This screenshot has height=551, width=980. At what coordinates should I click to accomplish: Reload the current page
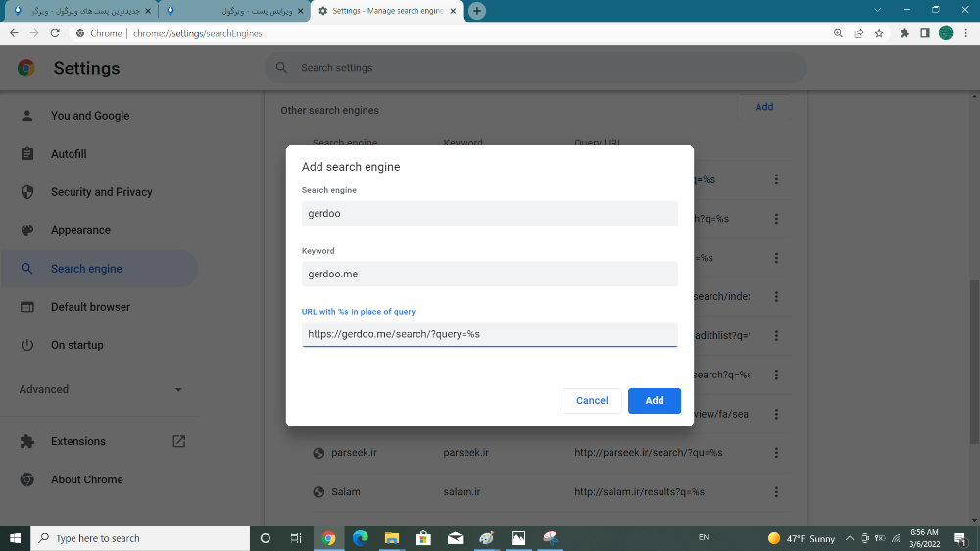55,33
